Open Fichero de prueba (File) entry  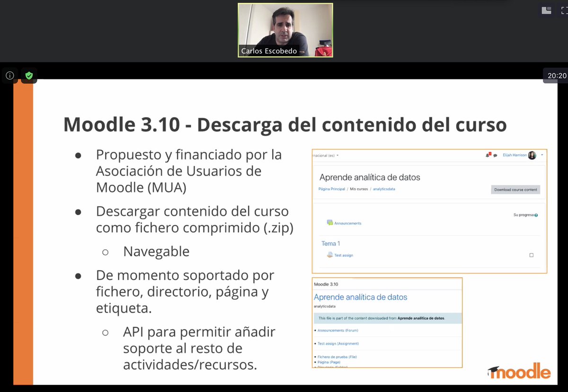tap(337, 357)
